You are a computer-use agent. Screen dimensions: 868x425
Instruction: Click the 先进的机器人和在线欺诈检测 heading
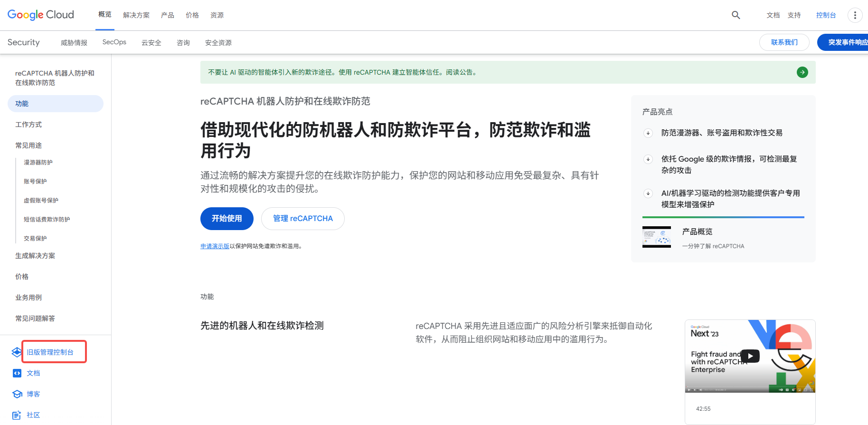click(262, 326)
